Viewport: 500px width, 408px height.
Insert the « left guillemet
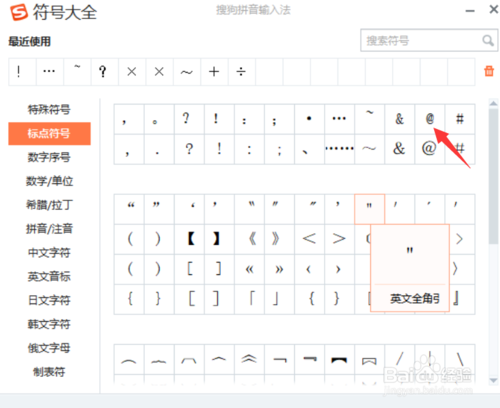(249, 269)
